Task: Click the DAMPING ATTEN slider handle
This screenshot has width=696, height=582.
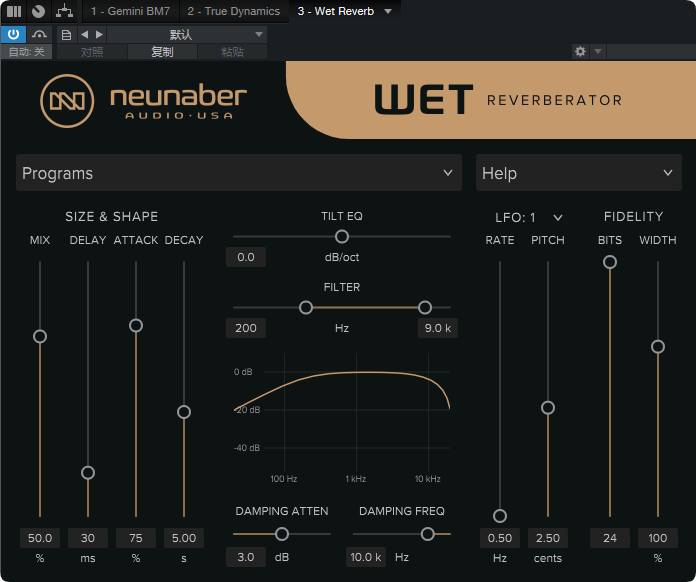Action: coord(282,534)
